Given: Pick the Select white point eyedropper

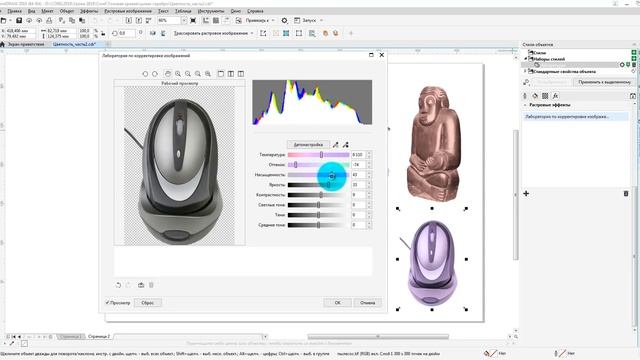Looking at the screenshot, I should pos(336,144).
